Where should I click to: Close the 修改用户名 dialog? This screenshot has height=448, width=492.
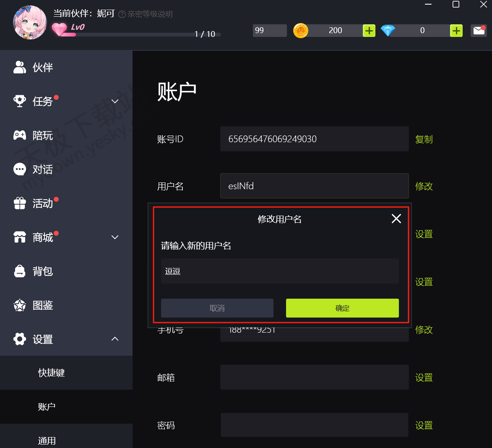point(396,219)
